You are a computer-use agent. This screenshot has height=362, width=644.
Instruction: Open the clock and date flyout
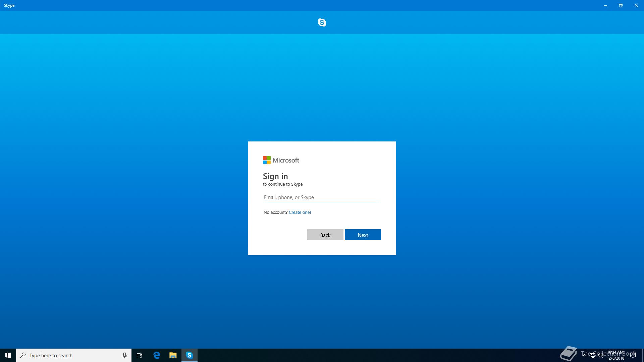(x=615, y=355)
